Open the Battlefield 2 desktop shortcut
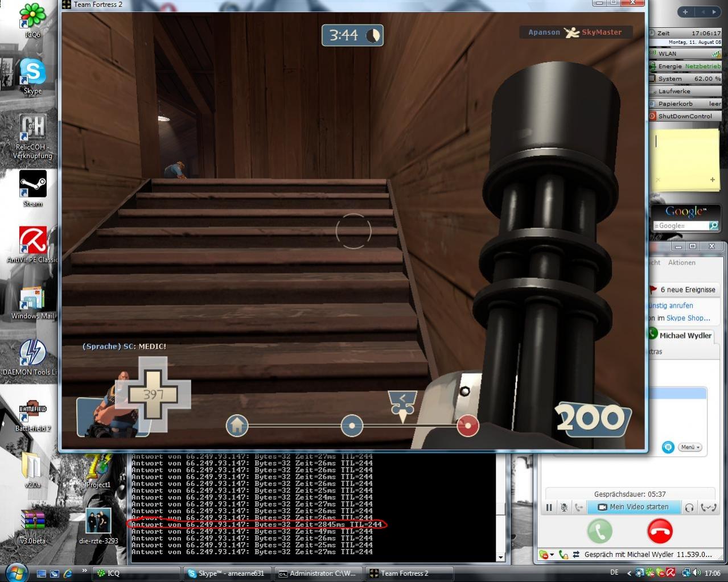Image resolution: width=728 pixels, height=582 pixels. coord(32,415)
